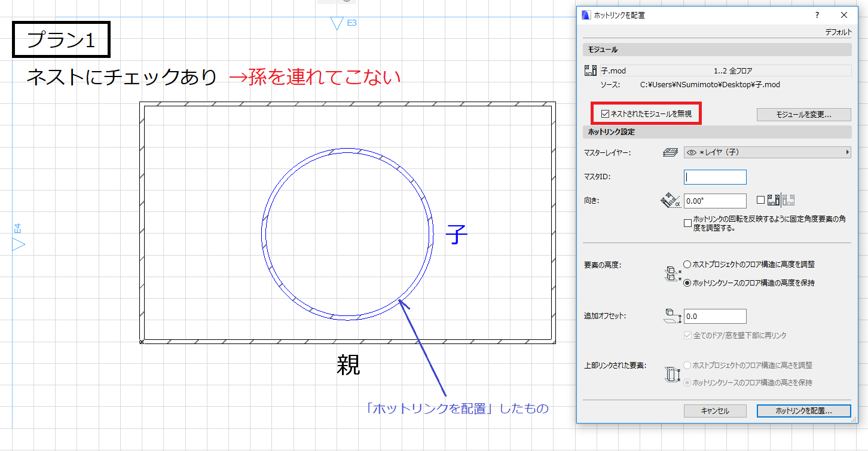Close the ホットリンクを配置 dialog
This screenshot has width=868, height=451.
(843, 15)
